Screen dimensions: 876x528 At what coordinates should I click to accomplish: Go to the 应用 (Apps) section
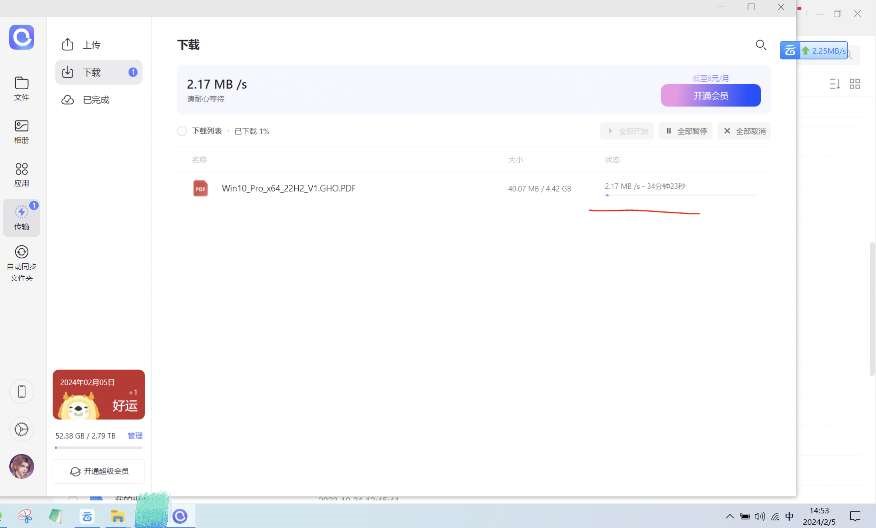point(21,174)
